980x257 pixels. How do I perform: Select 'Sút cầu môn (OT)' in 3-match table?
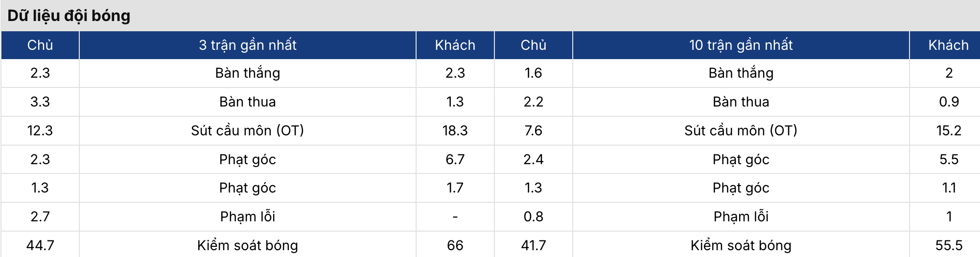[x=248, y=130]
